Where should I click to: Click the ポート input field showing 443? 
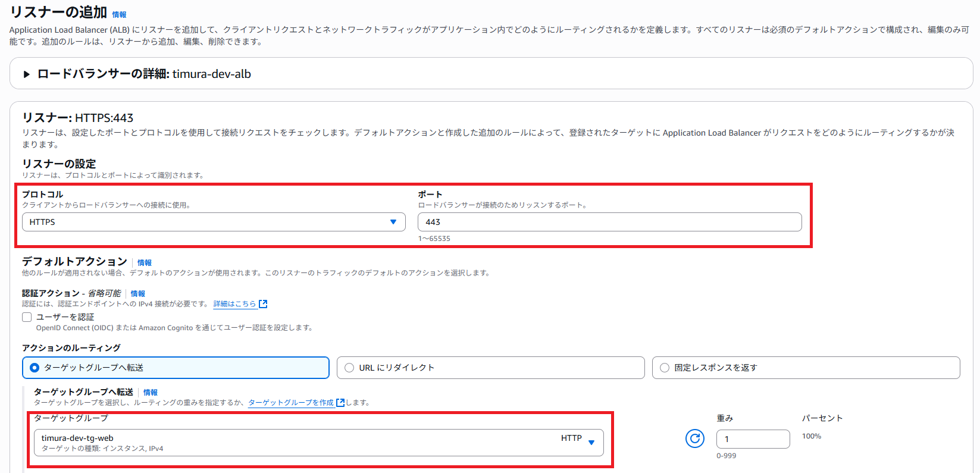[609, 222]
